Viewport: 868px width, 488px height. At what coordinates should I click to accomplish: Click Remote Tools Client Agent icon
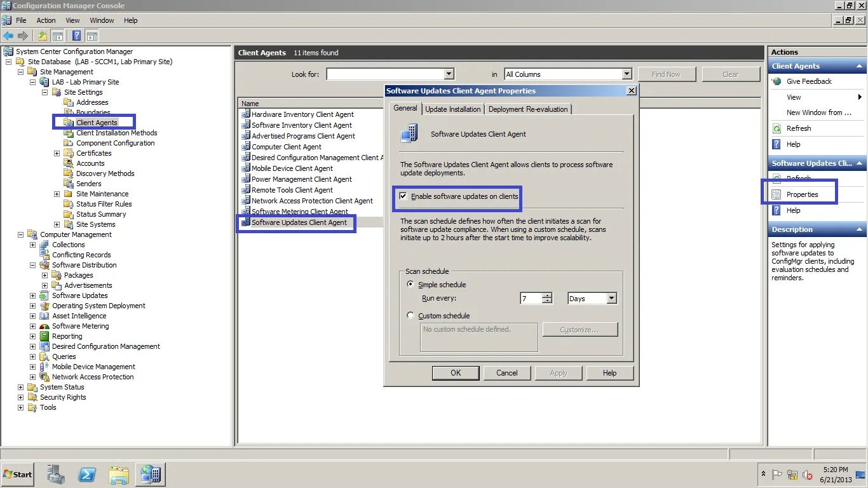[246, 190]
